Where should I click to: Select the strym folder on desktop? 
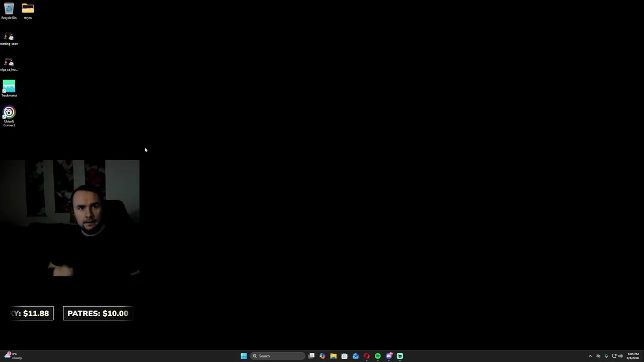(x=28, y=11)
